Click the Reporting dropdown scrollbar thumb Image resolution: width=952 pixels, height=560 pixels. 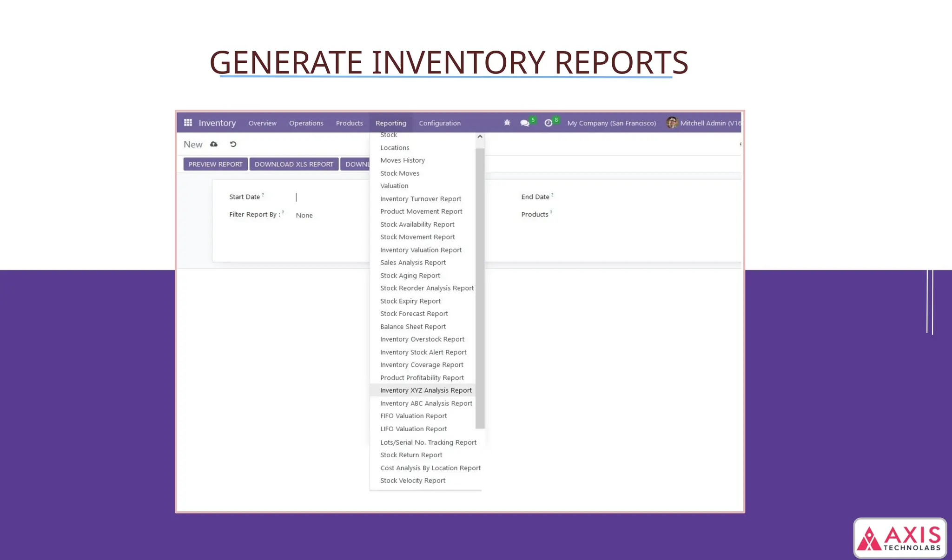click(480, 288)
